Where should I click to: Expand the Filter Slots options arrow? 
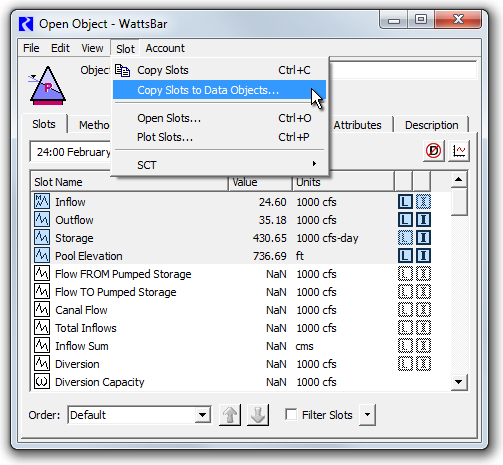point(367,415)
